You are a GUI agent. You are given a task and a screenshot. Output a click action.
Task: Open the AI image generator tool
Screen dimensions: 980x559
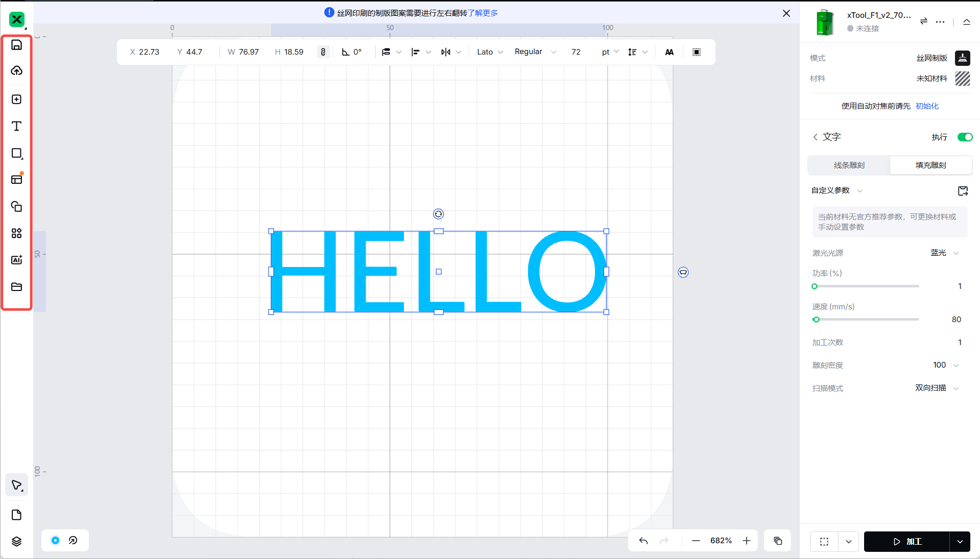(16, 260)
